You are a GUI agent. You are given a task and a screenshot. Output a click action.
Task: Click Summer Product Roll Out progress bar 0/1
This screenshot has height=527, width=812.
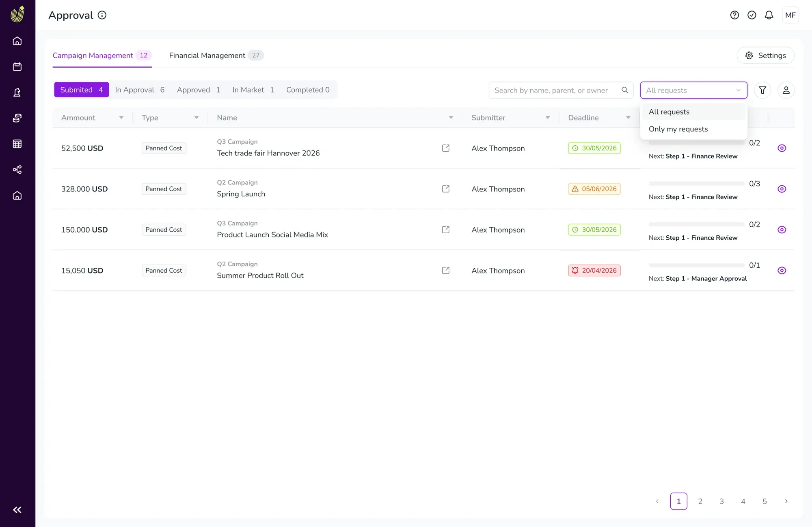pyautogui.click(x=697, y=265)
